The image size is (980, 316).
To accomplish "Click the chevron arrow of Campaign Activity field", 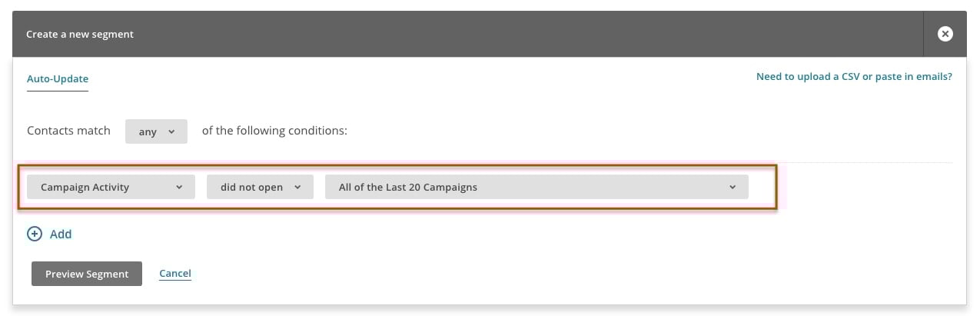I will pyautogui.click(x=179, y=187).
